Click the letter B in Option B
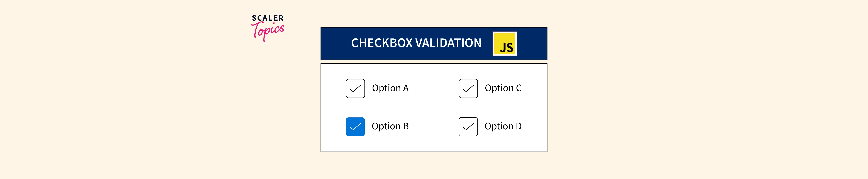 pos(406,126)
